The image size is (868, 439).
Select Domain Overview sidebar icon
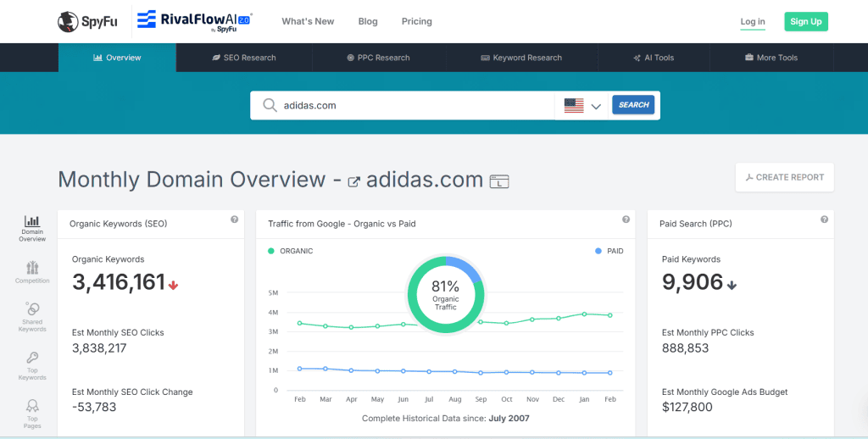tap(32, 229)
